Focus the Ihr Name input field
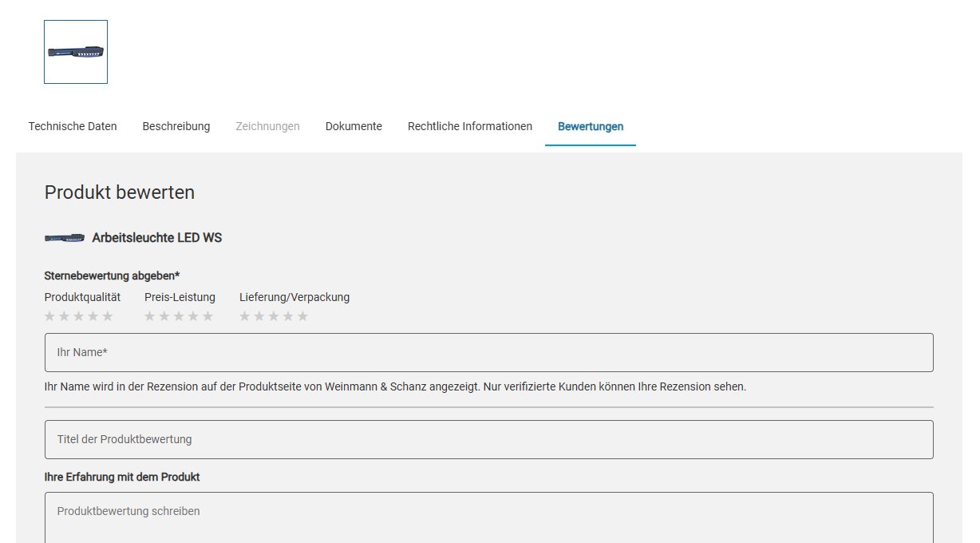 click(489, 352)
